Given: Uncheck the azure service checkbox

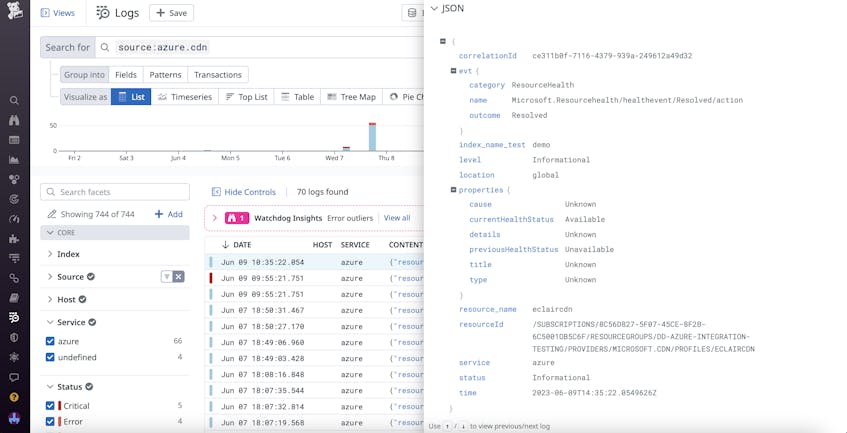Looking at the screenshot, I should [x=50, y=341].
